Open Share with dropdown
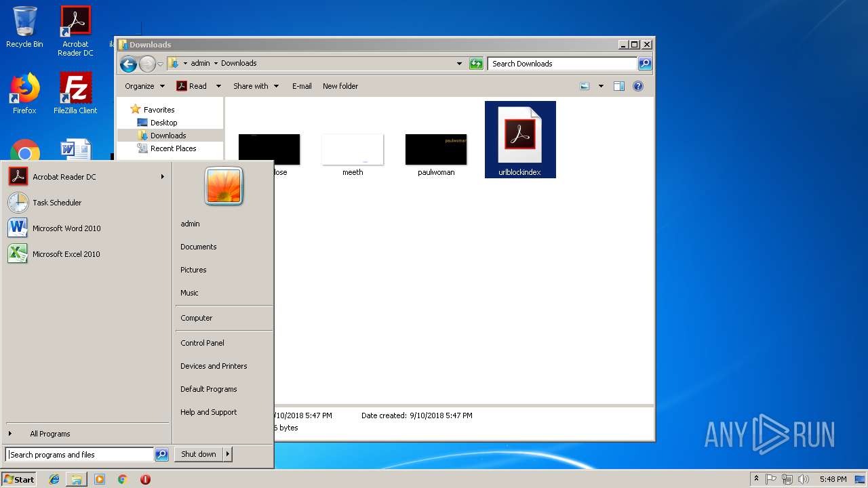The image size is (868, 488). pyautogui.click(x=256, y=86)
